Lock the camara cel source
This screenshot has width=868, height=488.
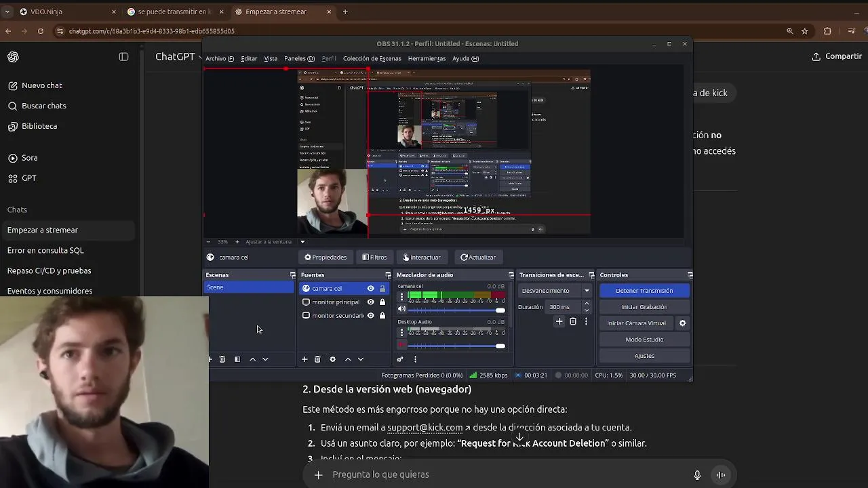pos(382,289)
